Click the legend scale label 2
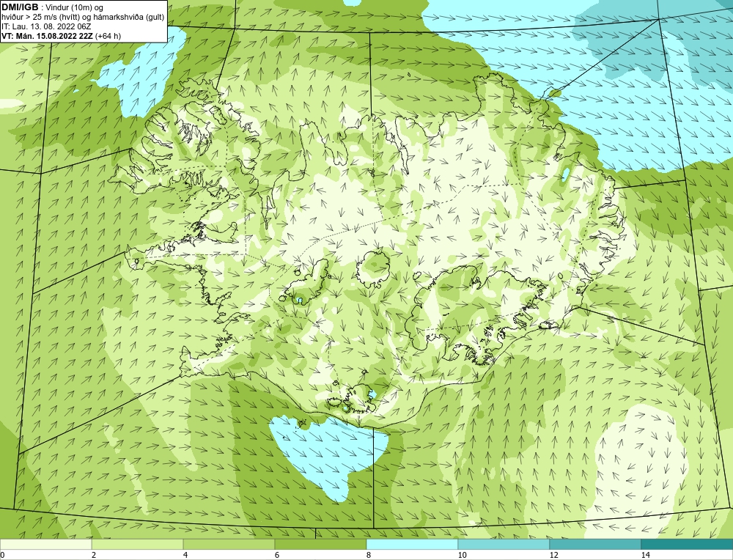The width and height of the screenshot is (733, 560). pyautogui.click(x=94, y=555)
